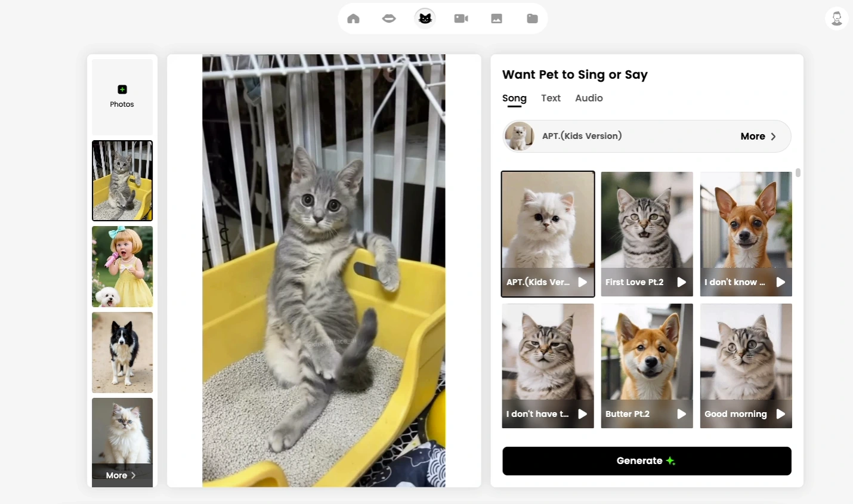This screenshot has width=853, height=504.
Task: Open the folder icon in top navigation
Action: click(532, 18)
